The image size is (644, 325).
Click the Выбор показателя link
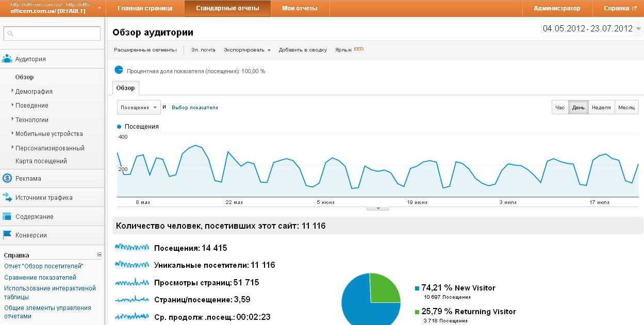(195, 108)
